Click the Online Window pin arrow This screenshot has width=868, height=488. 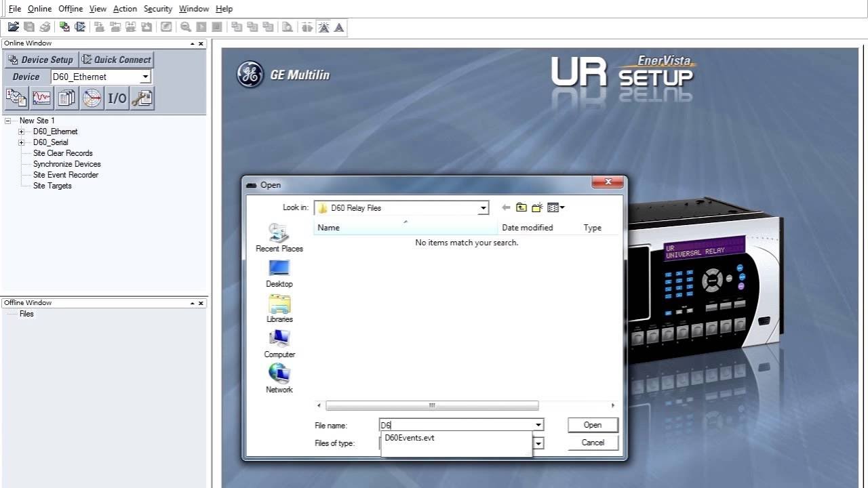[x=193, y=43]
